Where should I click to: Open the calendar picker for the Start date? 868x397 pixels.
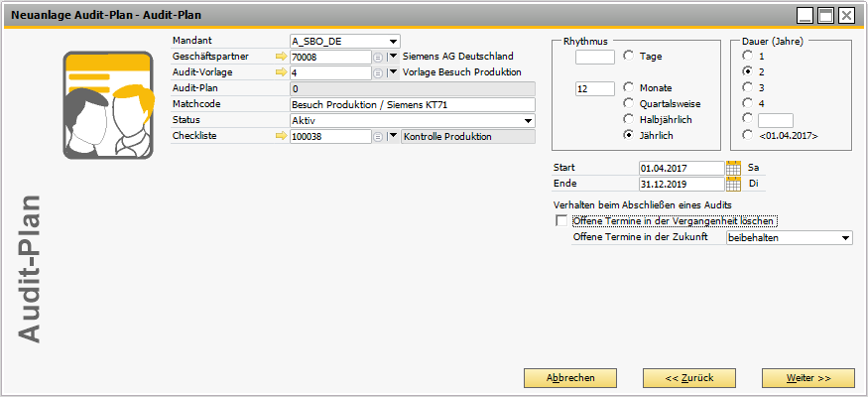click(x=733, y=168)
